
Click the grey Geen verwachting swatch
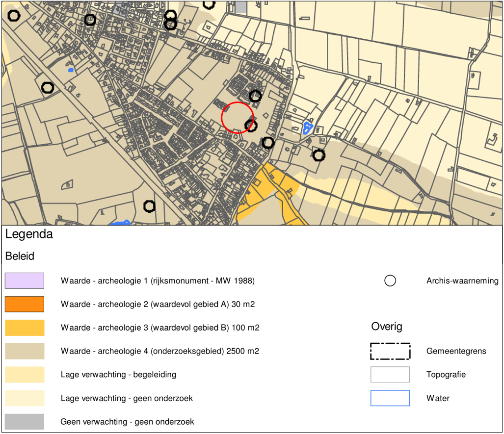point(25,421)
